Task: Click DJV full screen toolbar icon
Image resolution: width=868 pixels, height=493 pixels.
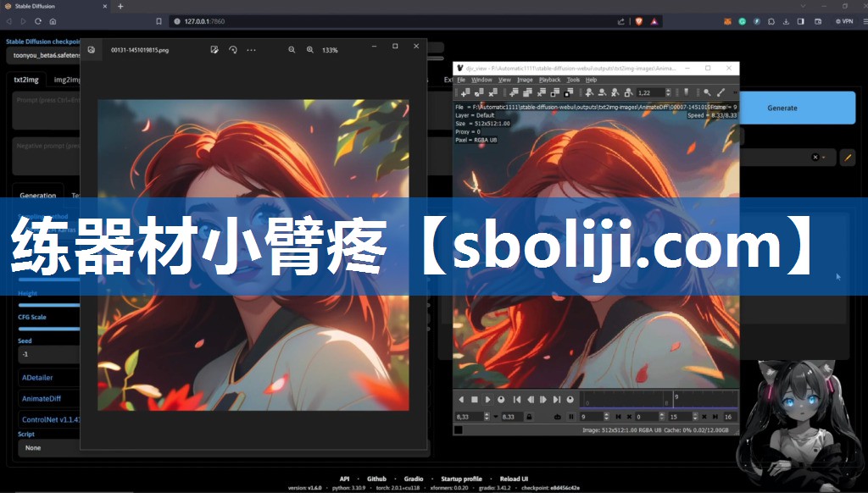Action: pyautogui.click(x=569, y=92)
